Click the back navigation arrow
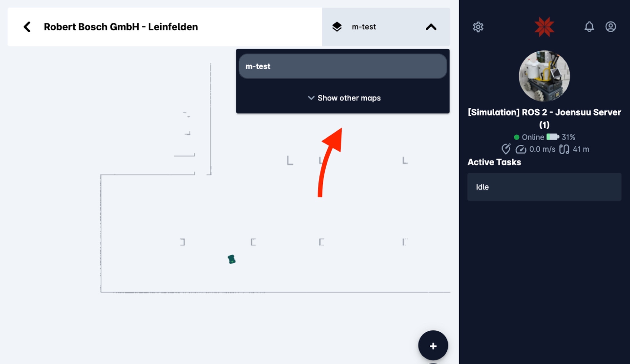 tap(28, 26)
